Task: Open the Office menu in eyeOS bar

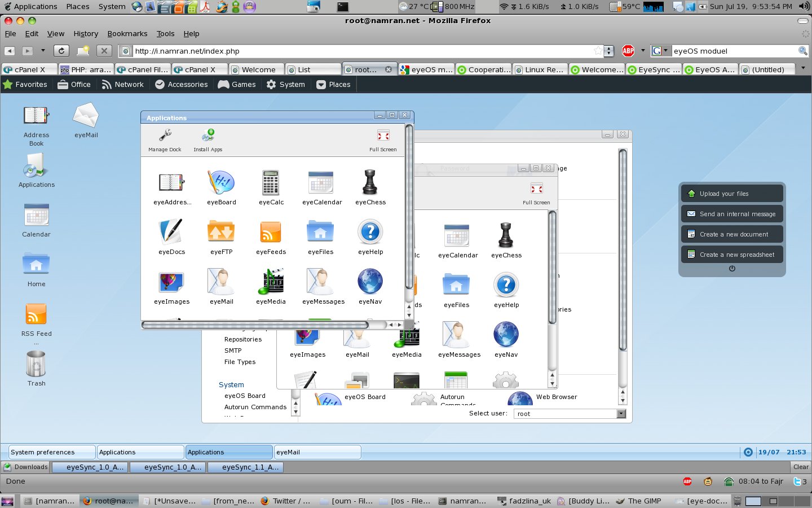Action: (x=74, y=85)
